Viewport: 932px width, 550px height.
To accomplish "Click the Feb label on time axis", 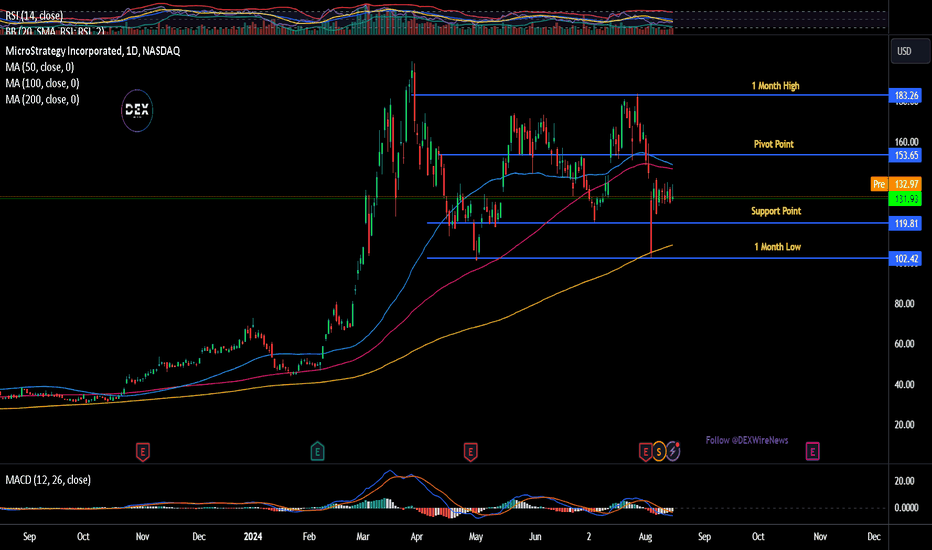I will pos(309,536).
